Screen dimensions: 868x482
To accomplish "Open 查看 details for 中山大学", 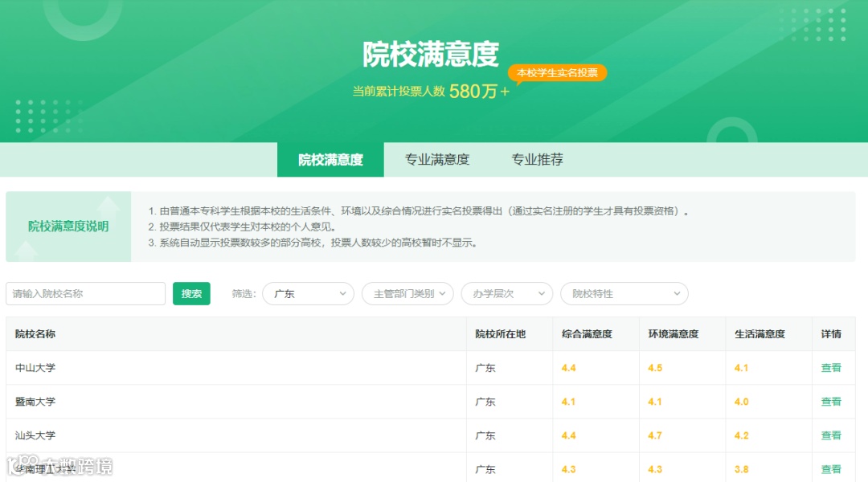I will (x=832, y=367).
